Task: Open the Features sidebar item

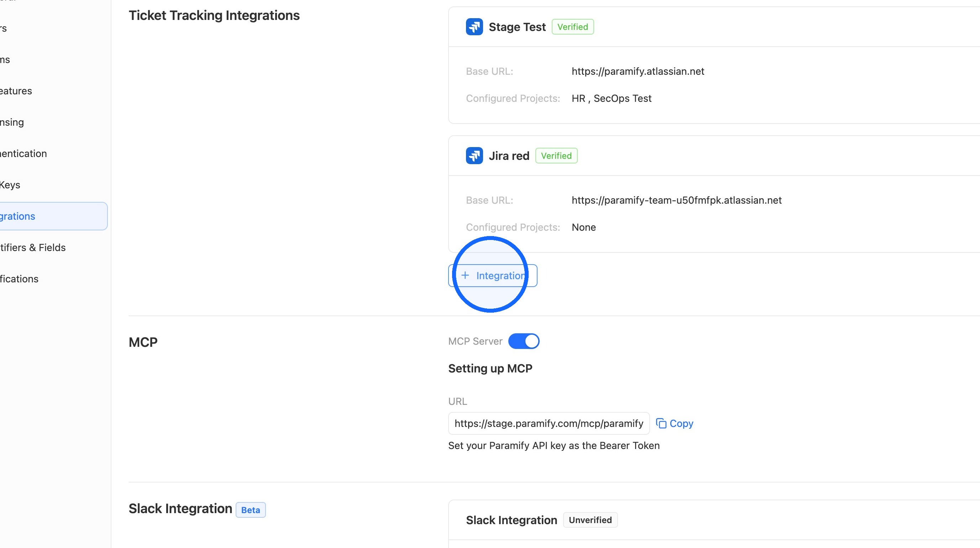Action: 16,91
